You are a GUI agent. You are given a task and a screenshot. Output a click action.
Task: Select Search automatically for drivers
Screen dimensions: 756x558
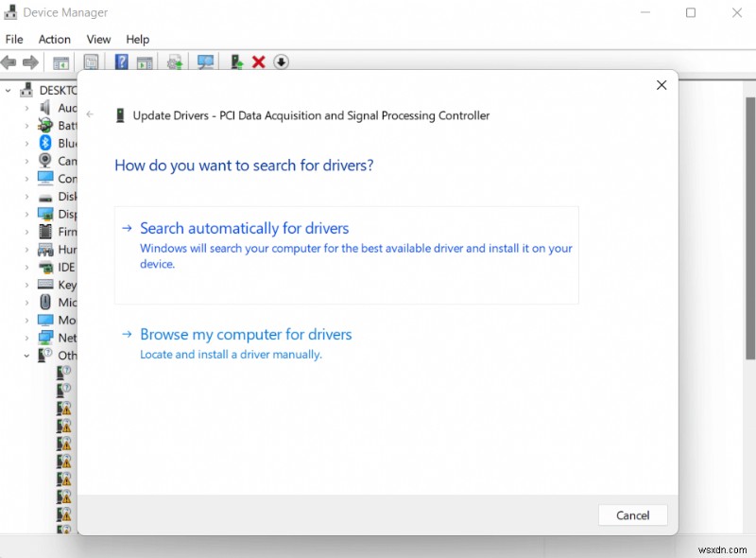[243, 228]
